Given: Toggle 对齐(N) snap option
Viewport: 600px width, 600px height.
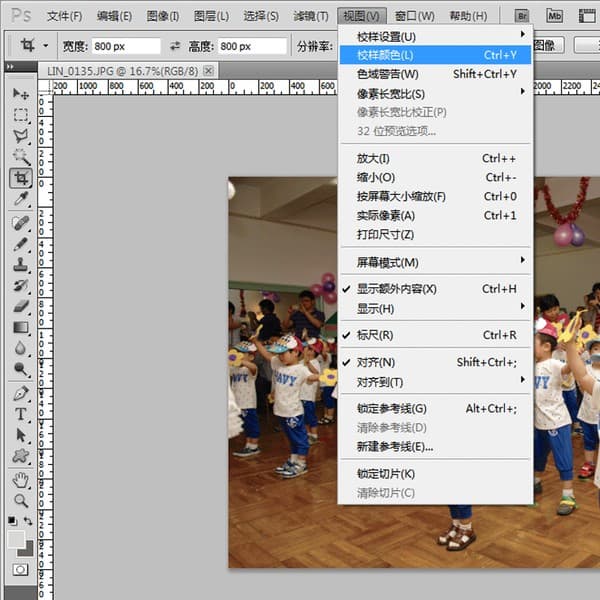Looking at the screenshot, I should (376, 362).
